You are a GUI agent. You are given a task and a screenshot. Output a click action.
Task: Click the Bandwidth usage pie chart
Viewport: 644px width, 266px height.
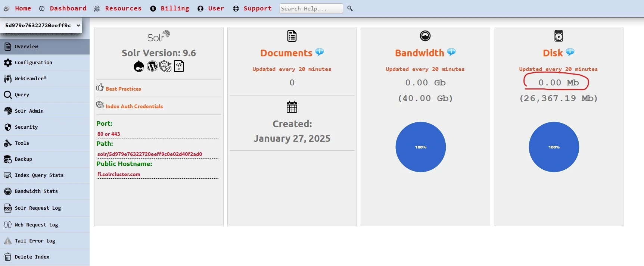point(420,147)
